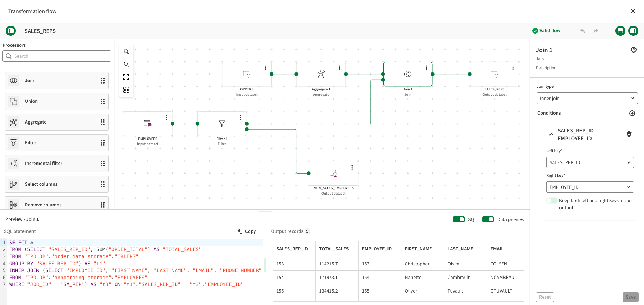Click the Valid flow status

point(546,31)
